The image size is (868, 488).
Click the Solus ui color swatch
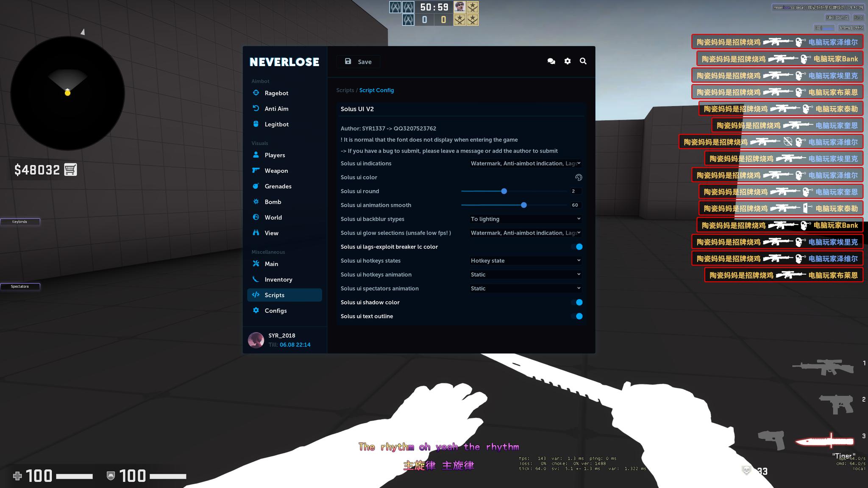(x=576, y=177)
